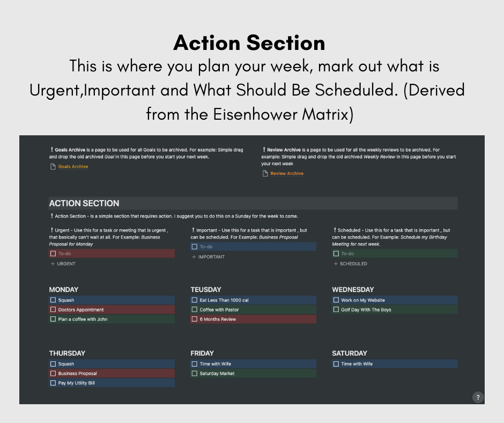Click the Review Archive page icon

[x=265, y=174]
